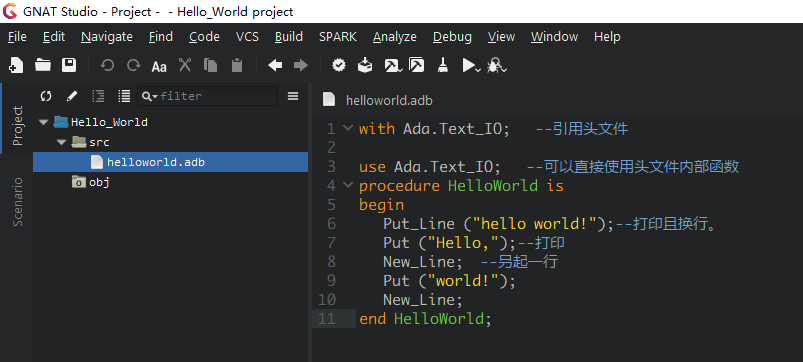
Task: Open filter search options dropdown
Action: tap(150, 96)
